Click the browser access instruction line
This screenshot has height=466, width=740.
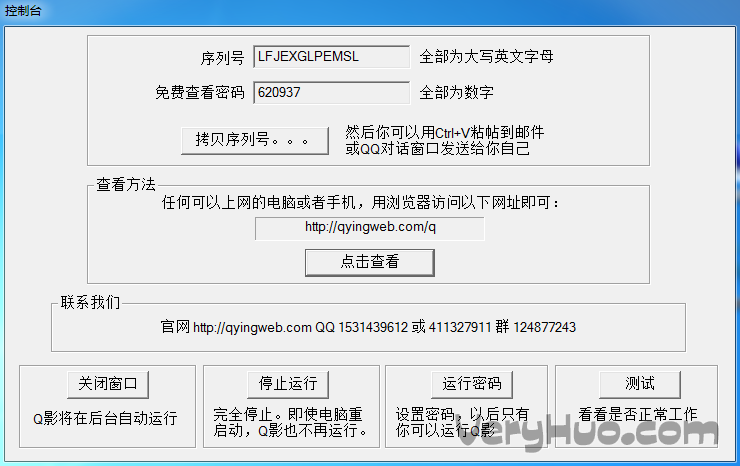coord(361,203)
